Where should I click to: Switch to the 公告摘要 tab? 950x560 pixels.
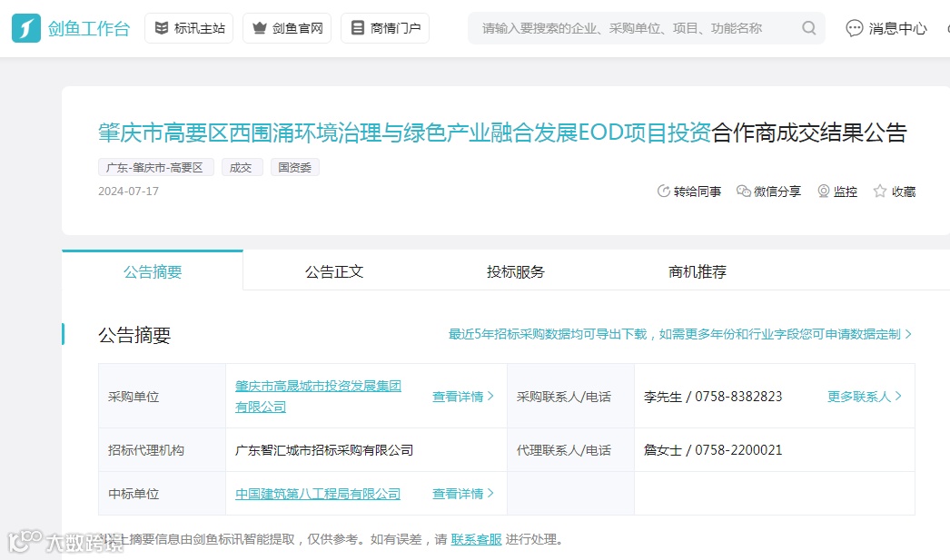153,271
